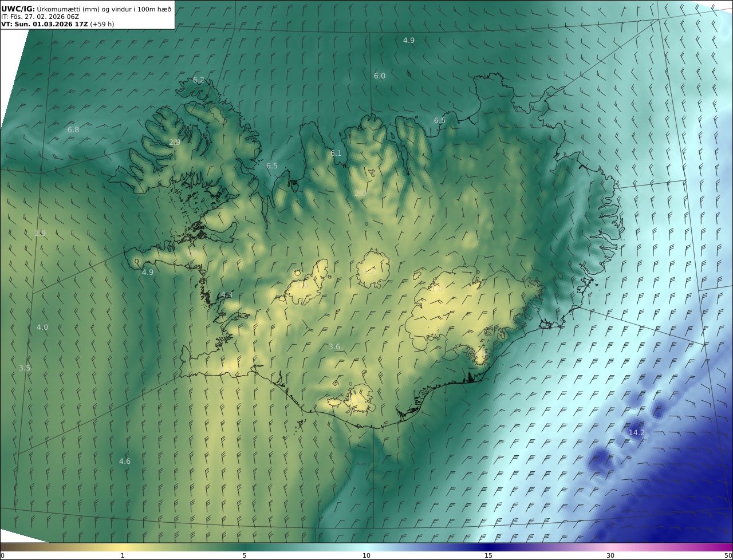Image resolution: width=733 pixels, height=560 pixels.
Task: Click the 4.3 value near Reykjavik area
Action: coord(226,295)
